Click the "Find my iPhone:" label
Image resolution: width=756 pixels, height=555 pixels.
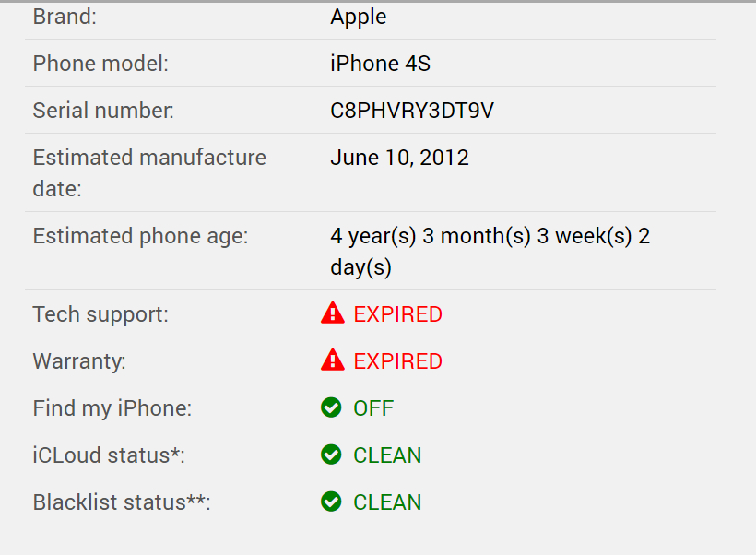112,408
